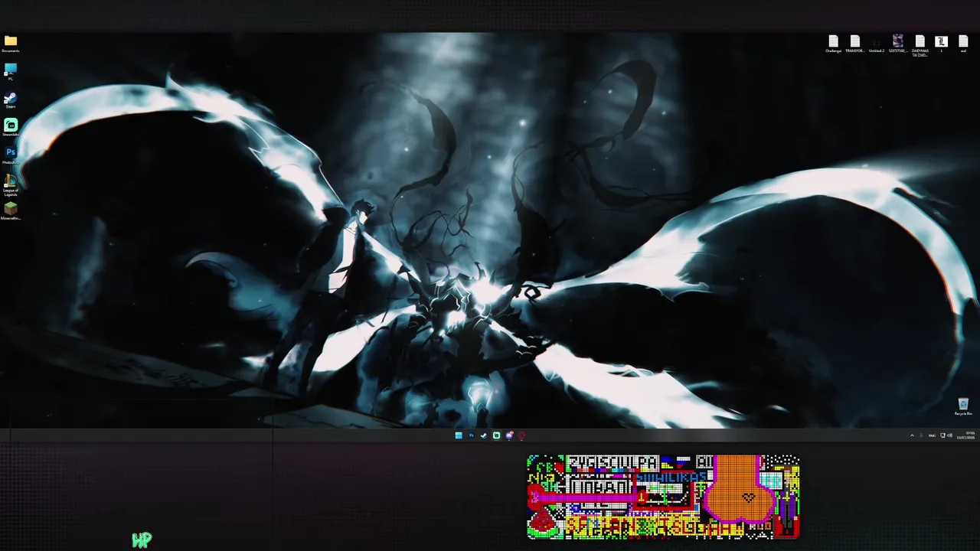
Task: Launch League of Legends desktop shortcut
Action: coord(11,184)
